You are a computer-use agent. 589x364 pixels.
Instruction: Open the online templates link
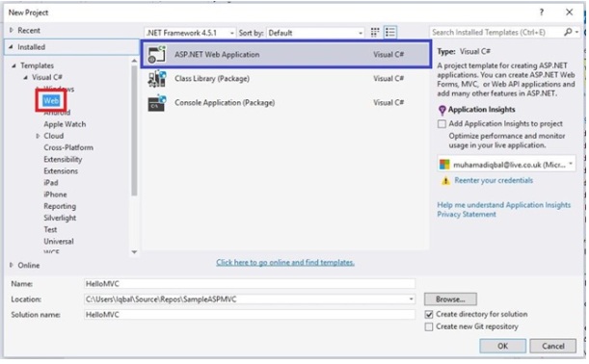pyautogui.click(x=285, y=263)
